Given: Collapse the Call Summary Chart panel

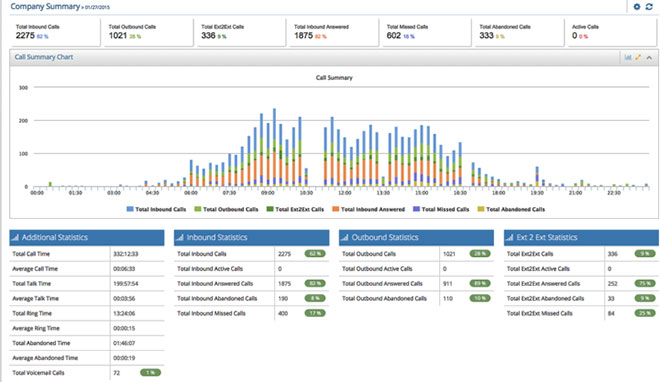Looking at the screenshot, I should click(649, 58).
